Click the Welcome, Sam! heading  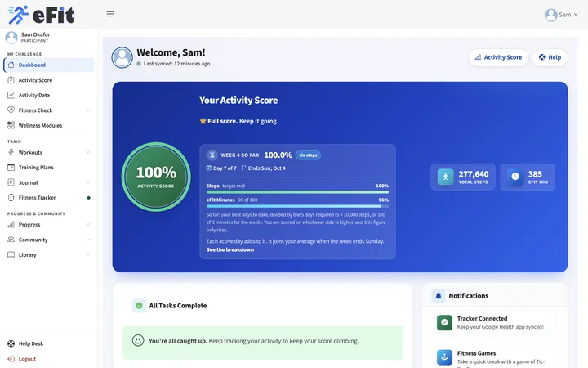[171, 52]
